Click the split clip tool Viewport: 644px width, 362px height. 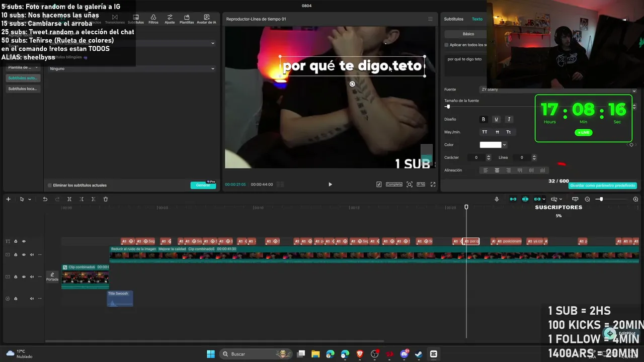click(69, 199)
